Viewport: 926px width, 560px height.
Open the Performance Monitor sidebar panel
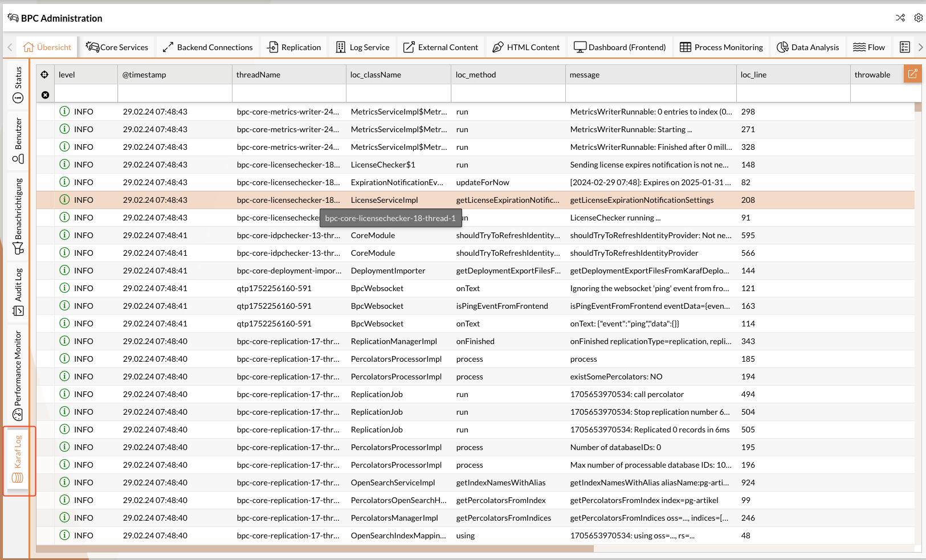[x=18, y=375]
